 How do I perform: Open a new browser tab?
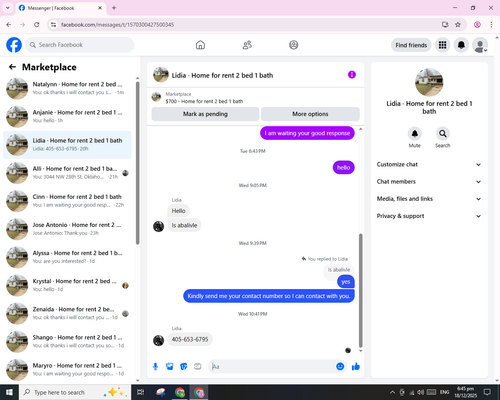(114, 8)
